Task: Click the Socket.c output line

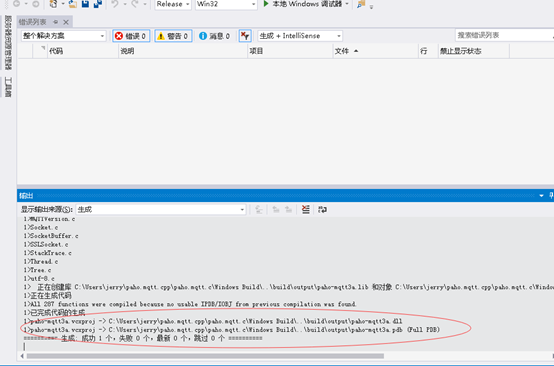Action: [41, 228]
